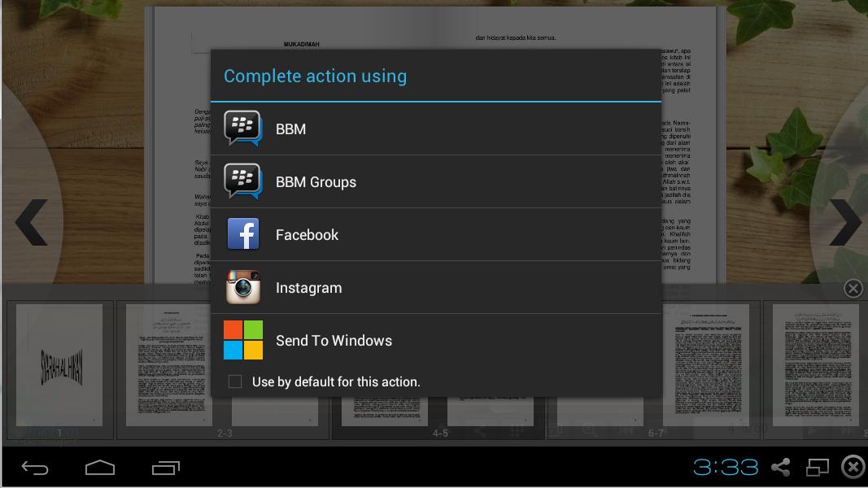Enable 'Use by default for this action' checkbox
Image resolution: width=868 pixels, height=488 pixels.
tap(235, 381)
